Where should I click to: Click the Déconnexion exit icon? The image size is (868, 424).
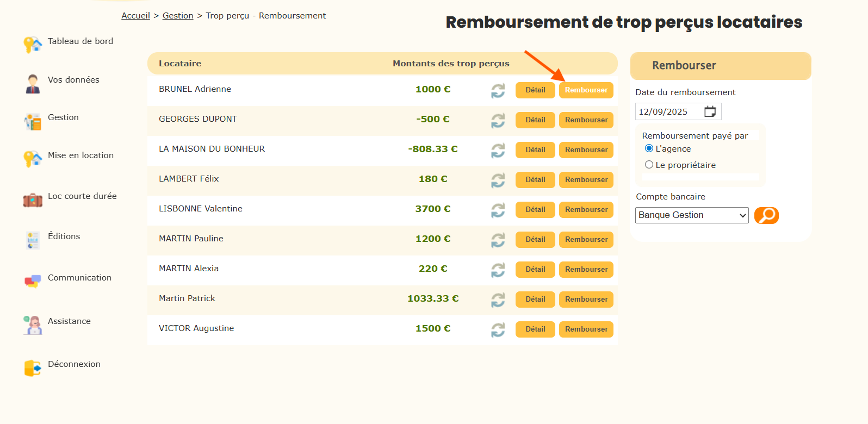click(x=33, y=368)
